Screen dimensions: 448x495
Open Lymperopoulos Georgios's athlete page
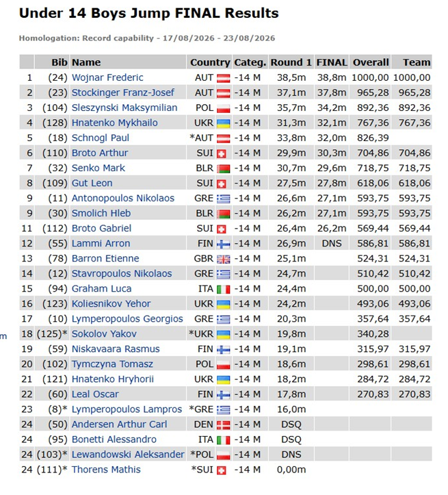click(127, 319)
